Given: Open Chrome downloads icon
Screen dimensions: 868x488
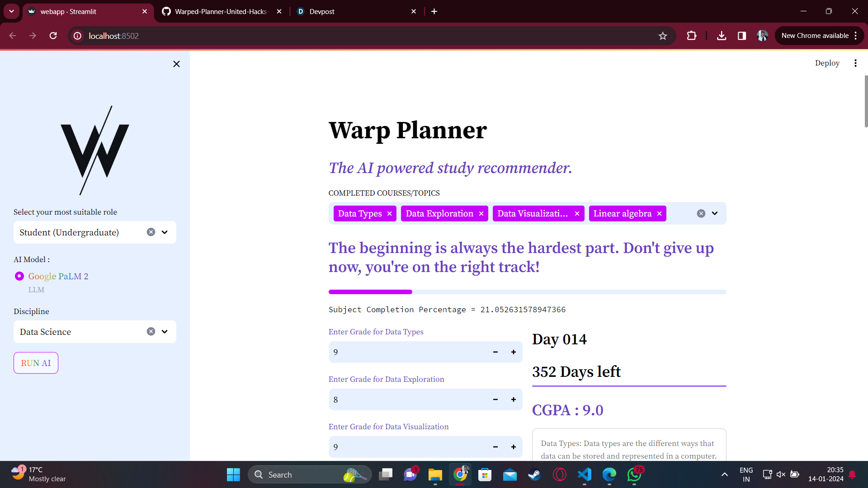Looking at the screenshot, I should coord(721,36).
